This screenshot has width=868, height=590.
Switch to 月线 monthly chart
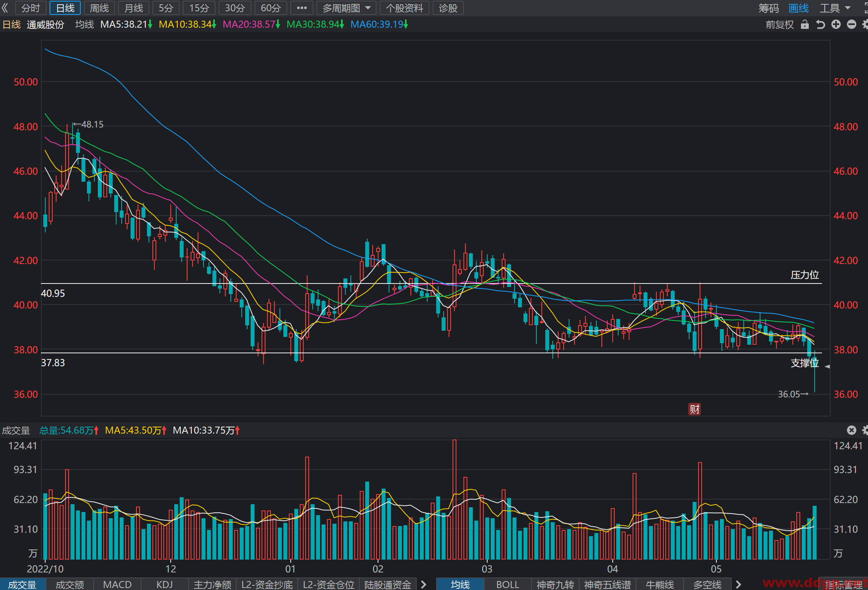coord(134,8)
